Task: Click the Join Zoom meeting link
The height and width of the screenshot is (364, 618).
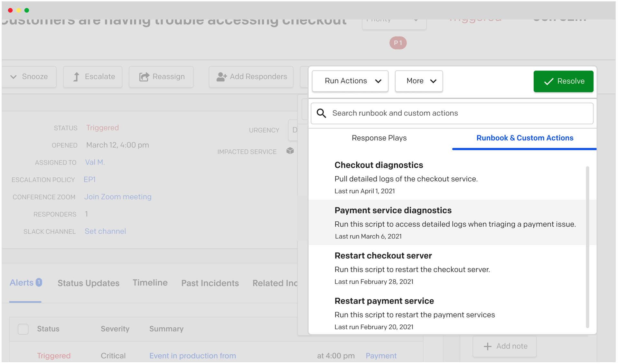Action: [118, 197]
